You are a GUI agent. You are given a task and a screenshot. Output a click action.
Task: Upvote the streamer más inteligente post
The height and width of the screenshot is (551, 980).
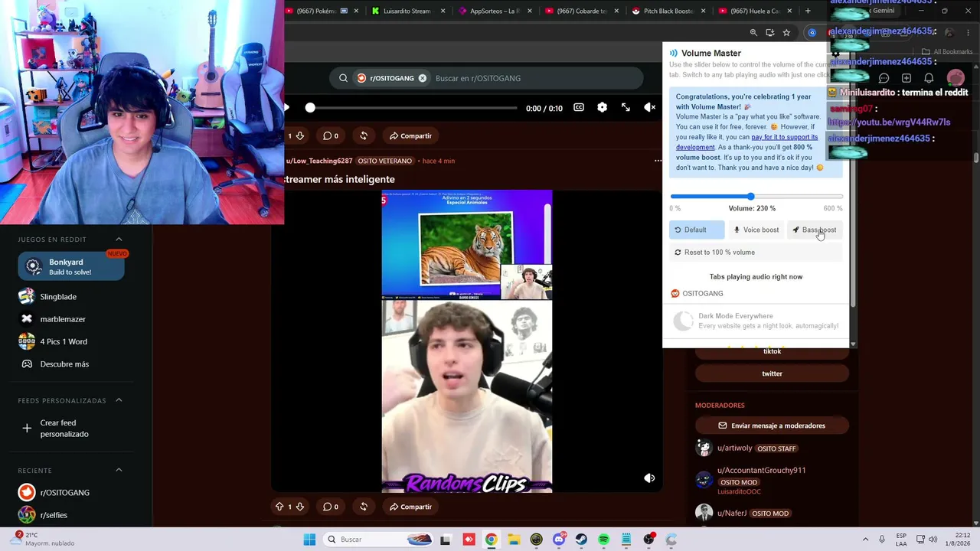pos(279,507)
